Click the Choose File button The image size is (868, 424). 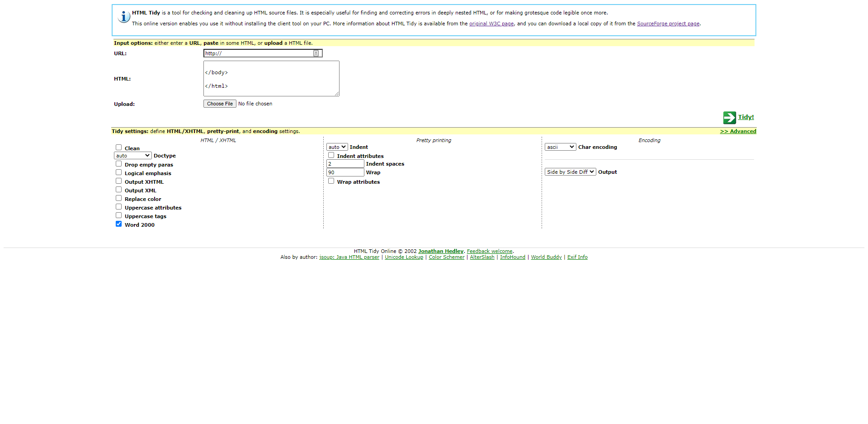tap(220, 104)
